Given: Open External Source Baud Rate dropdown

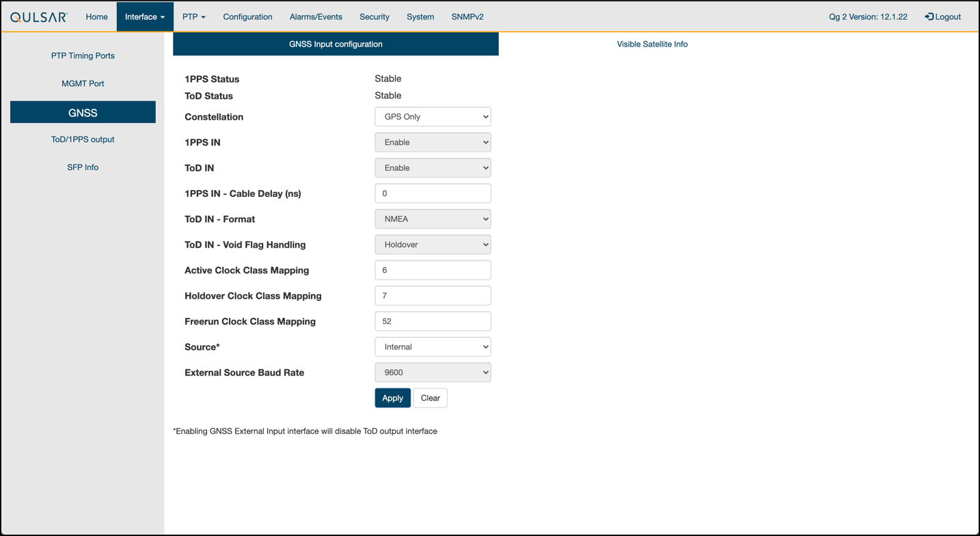Looking at the screenshot, I should 433,373.
